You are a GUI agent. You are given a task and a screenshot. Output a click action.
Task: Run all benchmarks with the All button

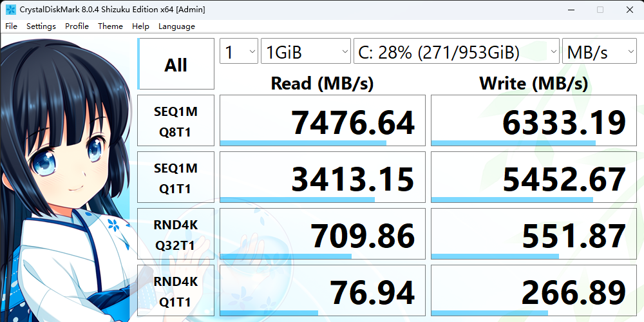176,64
